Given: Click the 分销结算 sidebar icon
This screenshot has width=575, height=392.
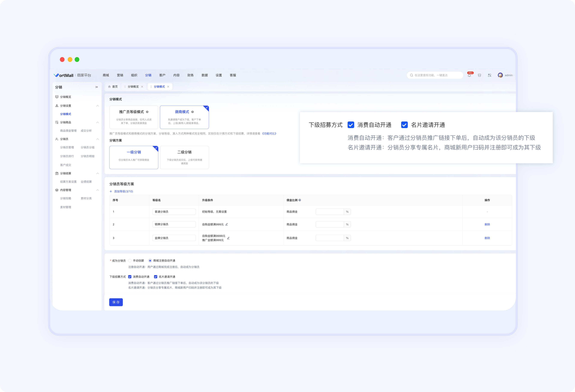Looking at the screenshot, I should 57,173.
